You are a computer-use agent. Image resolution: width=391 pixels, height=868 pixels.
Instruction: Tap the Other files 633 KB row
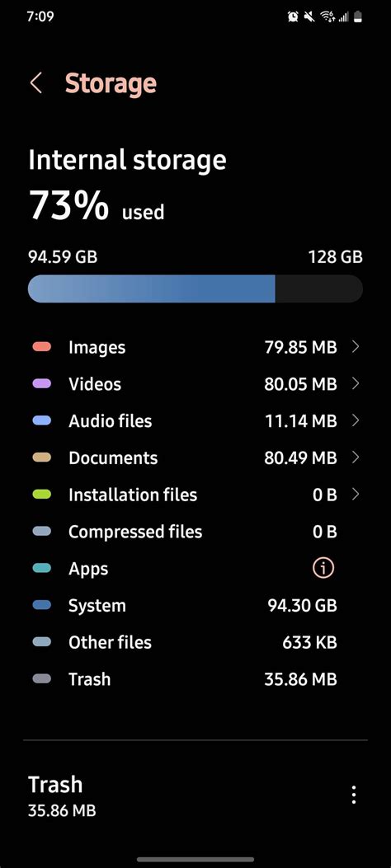pos(195,642)
